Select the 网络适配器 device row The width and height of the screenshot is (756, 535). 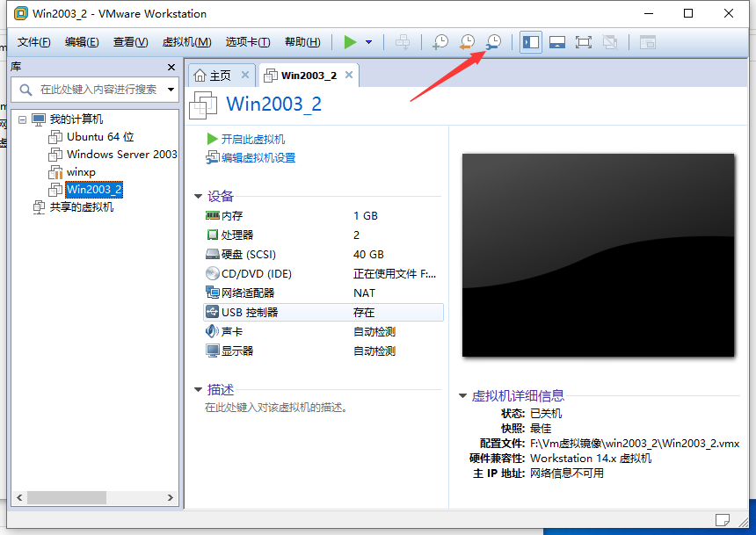tap(323, 293)
